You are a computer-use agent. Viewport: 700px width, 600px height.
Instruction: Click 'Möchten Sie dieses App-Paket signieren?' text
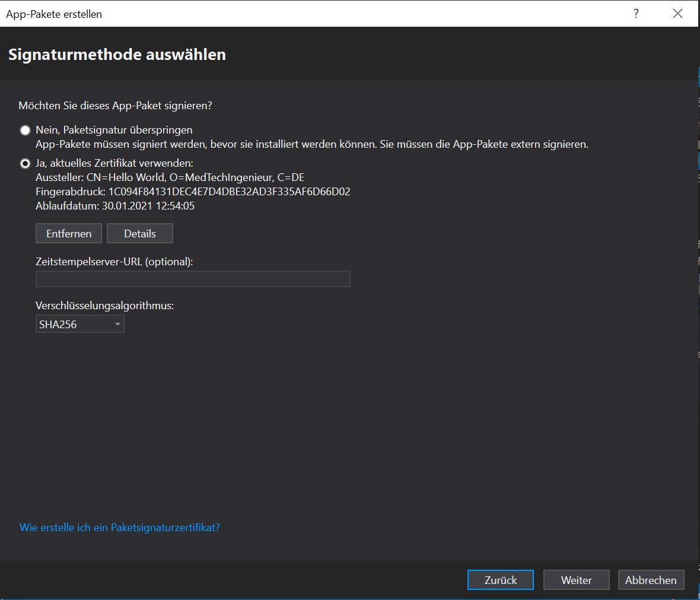tap(115, 106)
